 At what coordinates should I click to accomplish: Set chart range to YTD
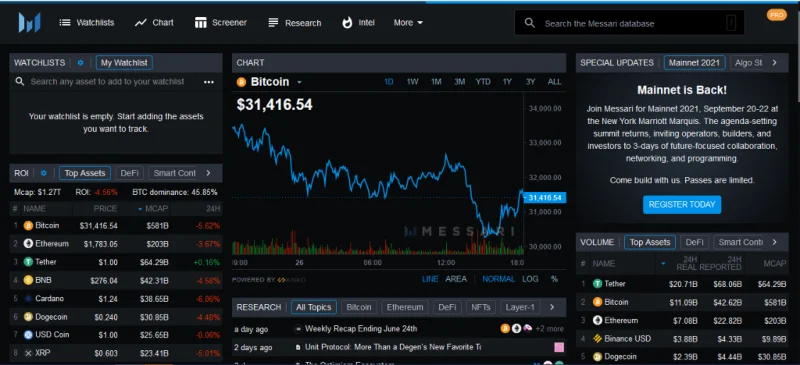click(483, 82)
